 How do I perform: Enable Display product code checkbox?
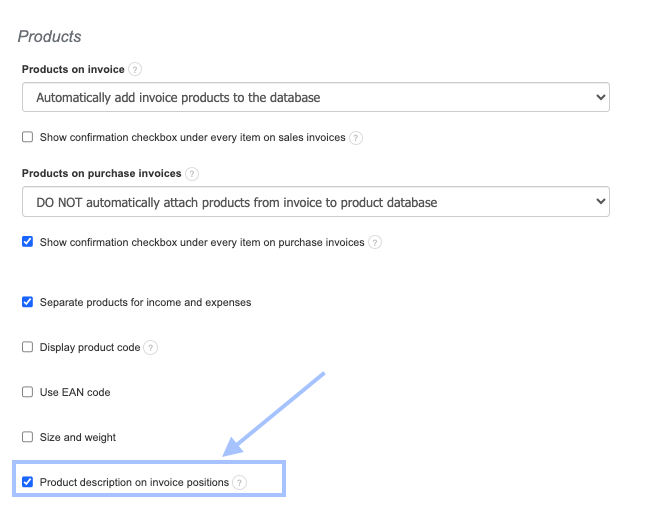(x=28, y=347)
